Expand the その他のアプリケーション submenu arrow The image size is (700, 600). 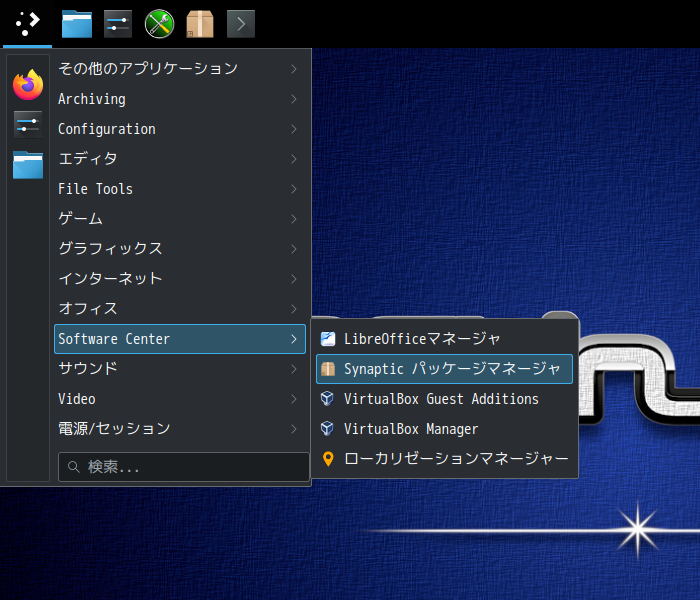[x=294, y=69]
